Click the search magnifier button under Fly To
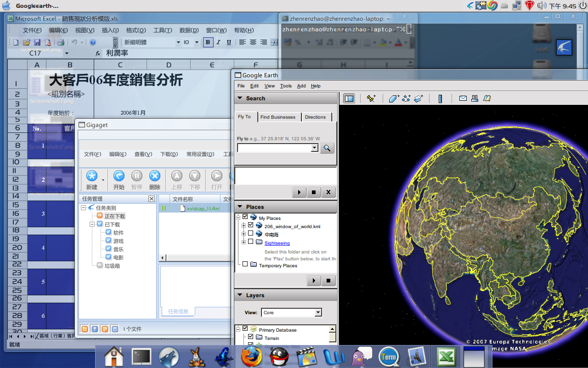This screenshot has height=368, width=588. click(327, 148)
